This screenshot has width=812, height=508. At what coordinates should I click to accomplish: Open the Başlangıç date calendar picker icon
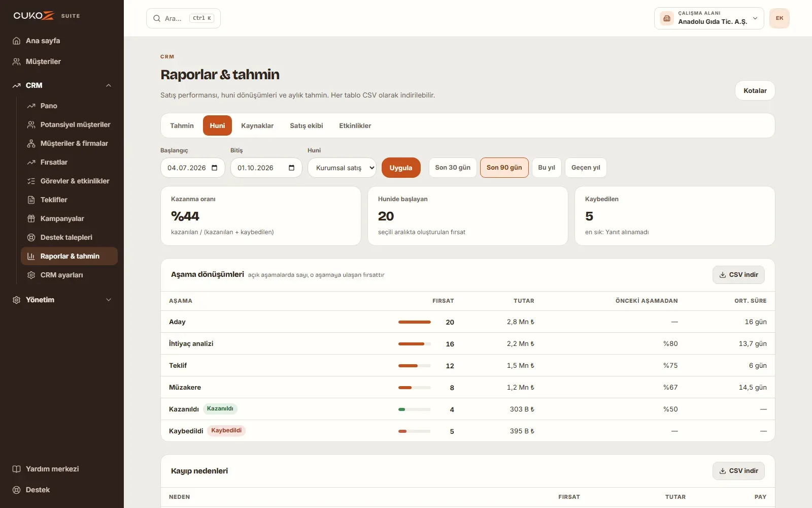(215, 168)
